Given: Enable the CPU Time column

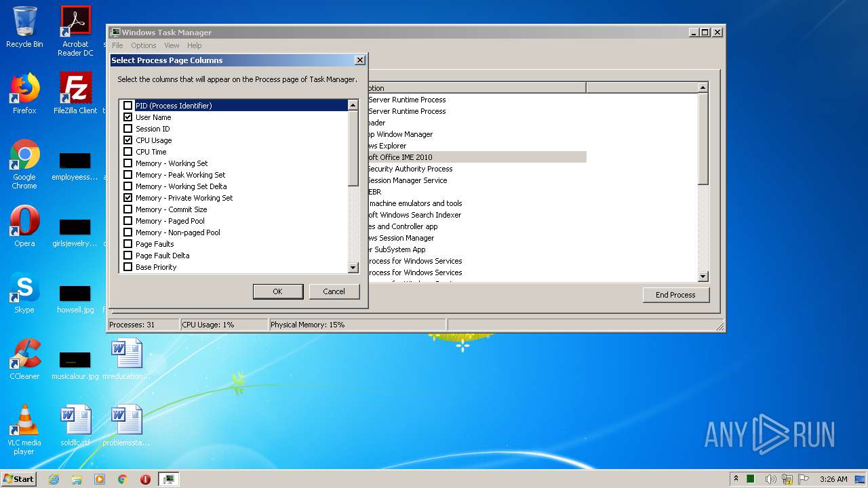Looking at the screenshot, I should pos(127,152).
